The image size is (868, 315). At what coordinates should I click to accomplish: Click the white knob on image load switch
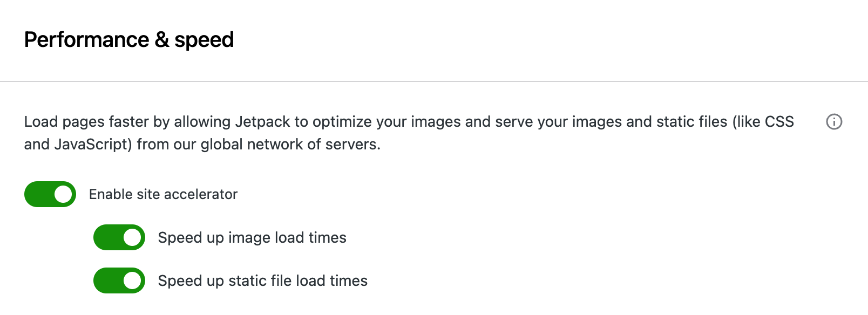[132, 237]
